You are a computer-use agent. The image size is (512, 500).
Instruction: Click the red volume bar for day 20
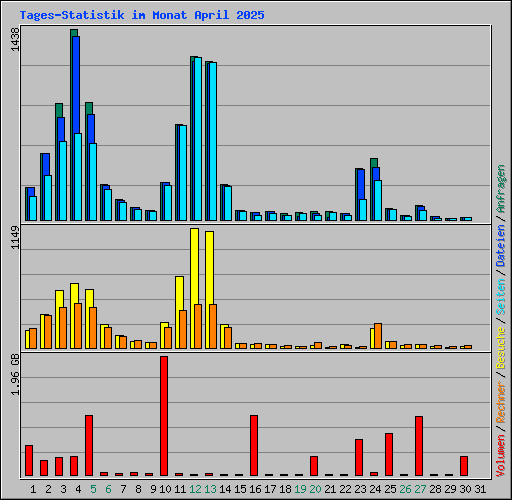pos(314,466)
